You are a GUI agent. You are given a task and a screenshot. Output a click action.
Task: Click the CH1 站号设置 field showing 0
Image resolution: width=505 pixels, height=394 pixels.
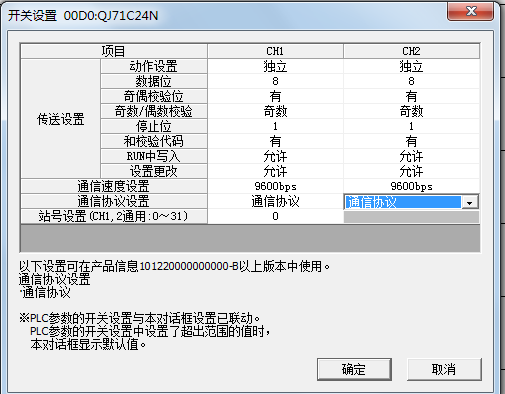[275, 216]
